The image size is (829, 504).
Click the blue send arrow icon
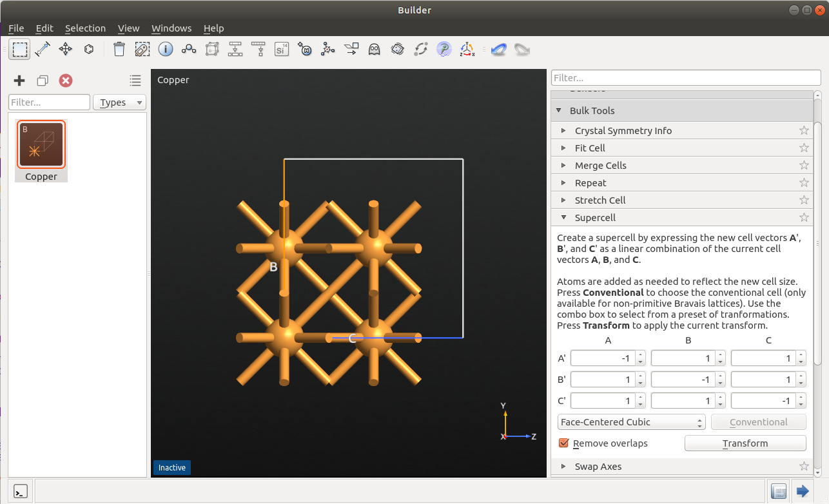pyautogui.click(x=803, y=491)
